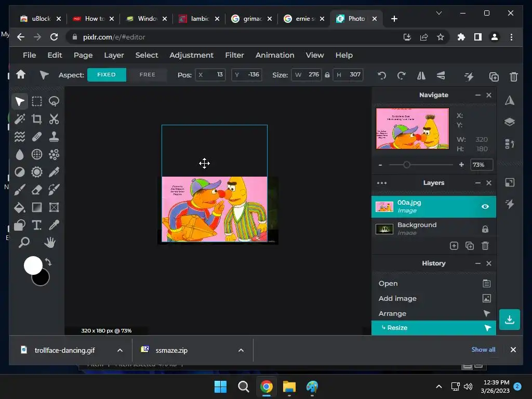Screen dimensions: 532x399
Task: Select Add image history step
Action: (x=434, y=299)
